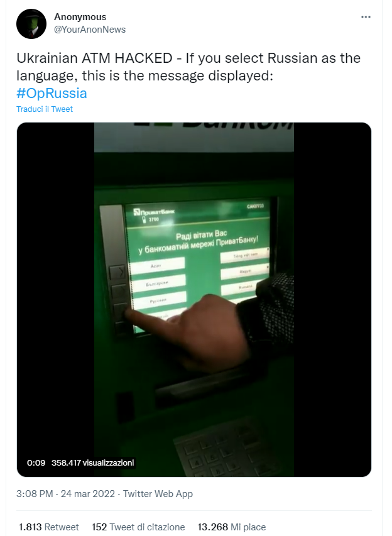Click Traduci il Tweet to translate
This screenshot has height=536, width=392.
pos(45,109)
